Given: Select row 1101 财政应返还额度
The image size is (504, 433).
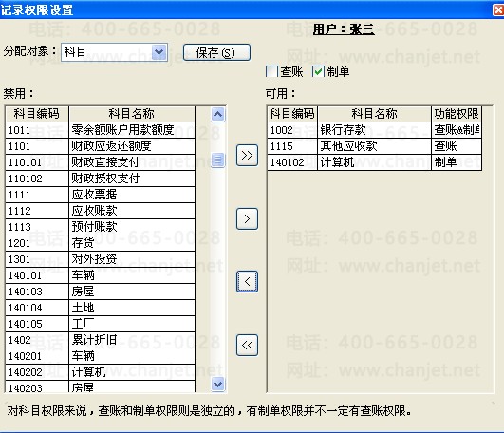Looking at the screenshot, I should 100,146.
